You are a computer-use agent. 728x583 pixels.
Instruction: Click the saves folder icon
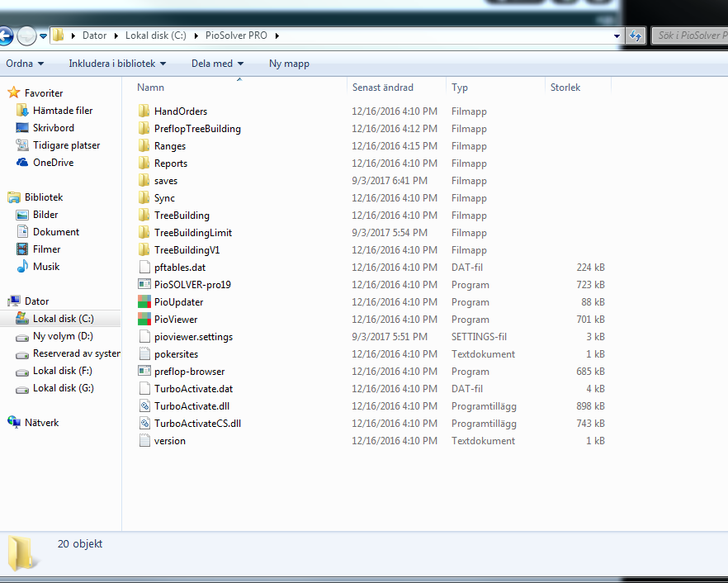[144, 180]
